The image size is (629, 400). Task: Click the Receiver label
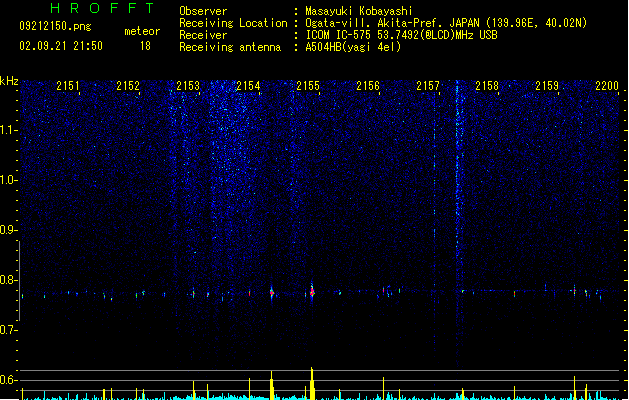coord(203,35)
